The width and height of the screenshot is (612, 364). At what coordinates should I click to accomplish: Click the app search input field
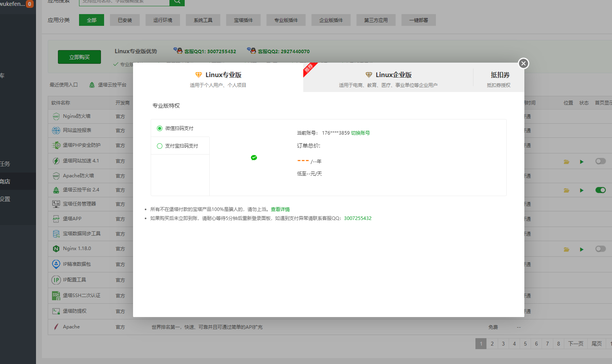click(x=124, y=2)
